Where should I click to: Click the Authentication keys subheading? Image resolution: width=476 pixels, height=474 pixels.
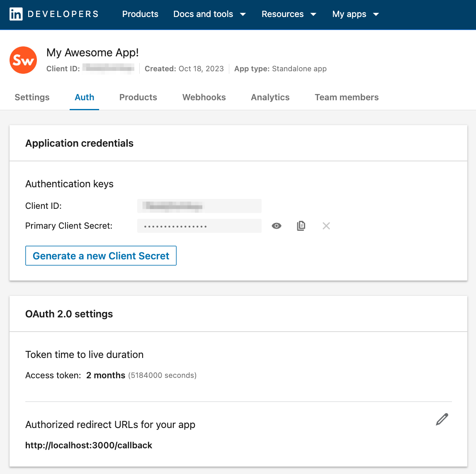70,184
